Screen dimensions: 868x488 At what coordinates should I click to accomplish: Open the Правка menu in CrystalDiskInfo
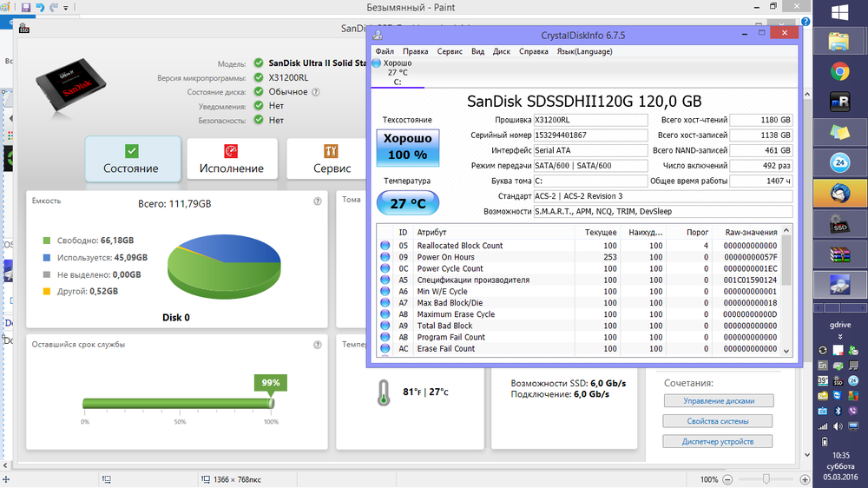pyautogui.click(x=415, y=51)
